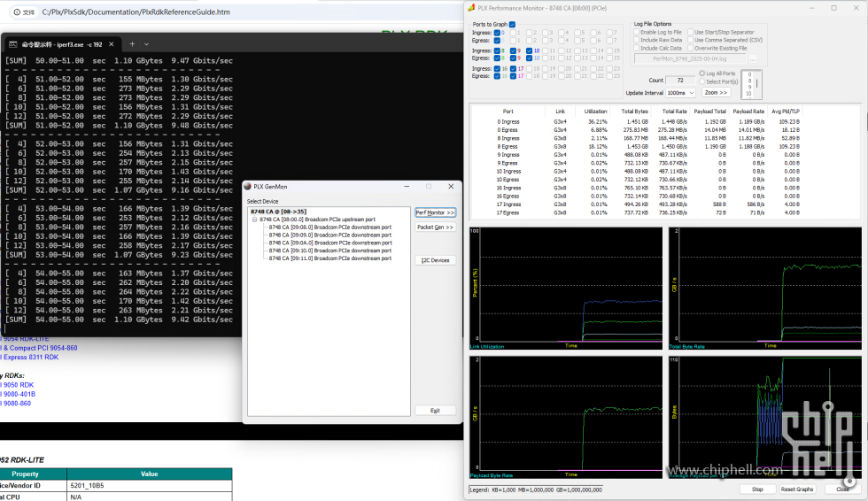
Task: Click the '17 Egress' port row
Action: [x=647, y=213]
